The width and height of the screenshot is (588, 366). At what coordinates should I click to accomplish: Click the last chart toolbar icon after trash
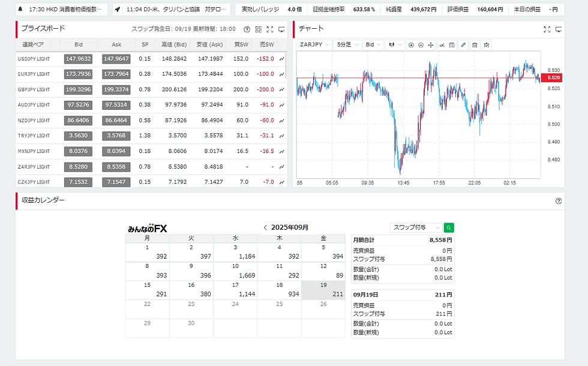coord(487,45)
